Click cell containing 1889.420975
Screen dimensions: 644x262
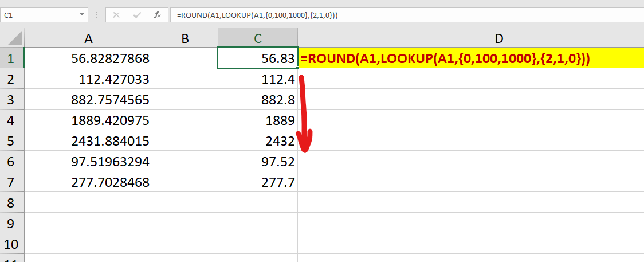coord(88,119)
